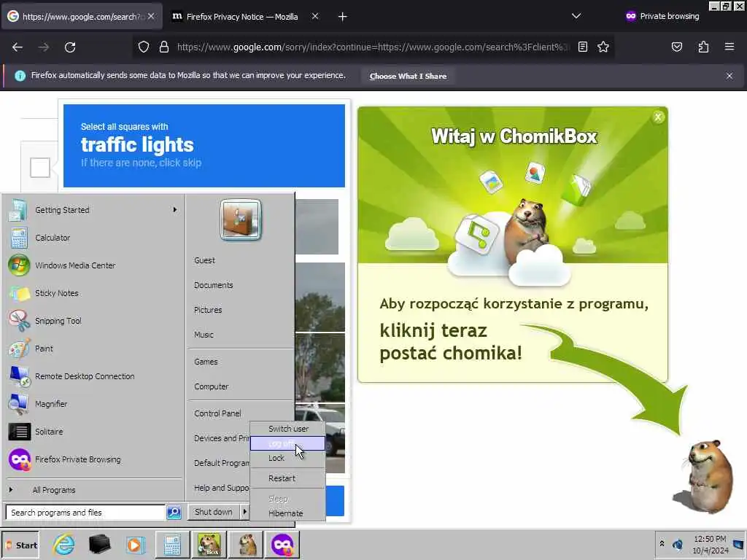Select Log off in power menu
747x560 pixels.
(287, 443)
